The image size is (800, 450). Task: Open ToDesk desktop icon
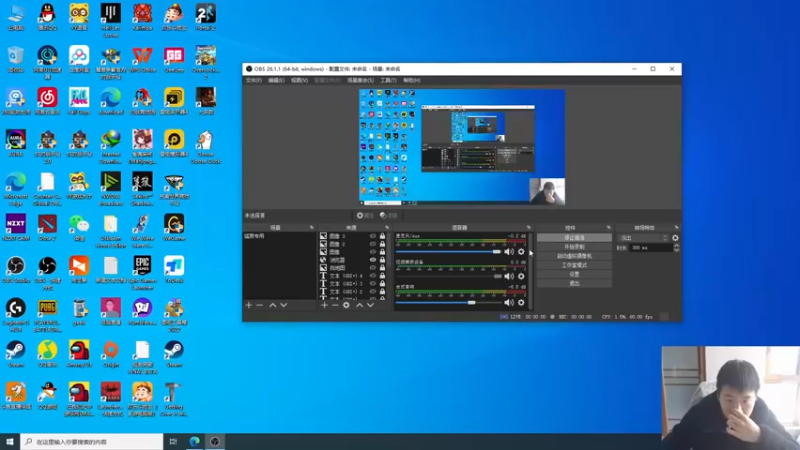click(x=174, y=269)
